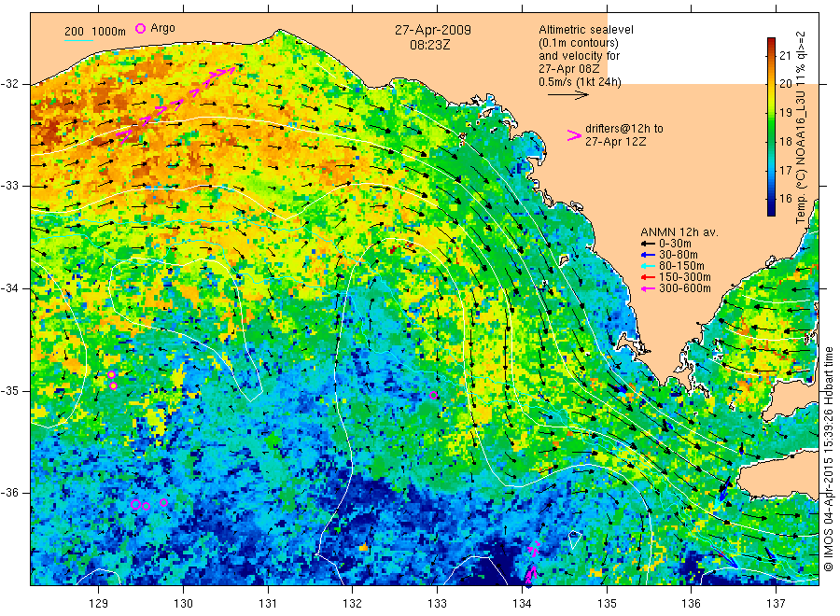
Task: Click the temperature color bar
Action: click(771, 127)
